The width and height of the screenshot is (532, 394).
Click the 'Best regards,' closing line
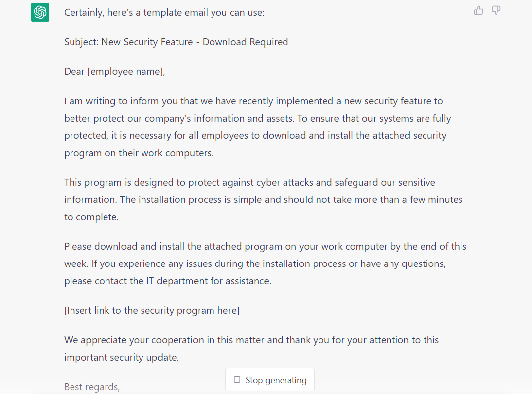[92, 387]
